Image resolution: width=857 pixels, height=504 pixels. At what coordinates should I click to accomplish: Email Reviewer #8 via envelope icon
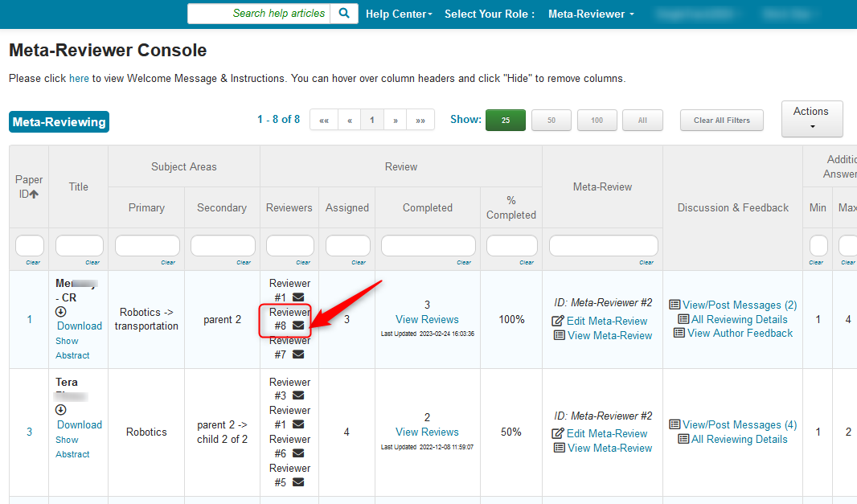(298, 326)
